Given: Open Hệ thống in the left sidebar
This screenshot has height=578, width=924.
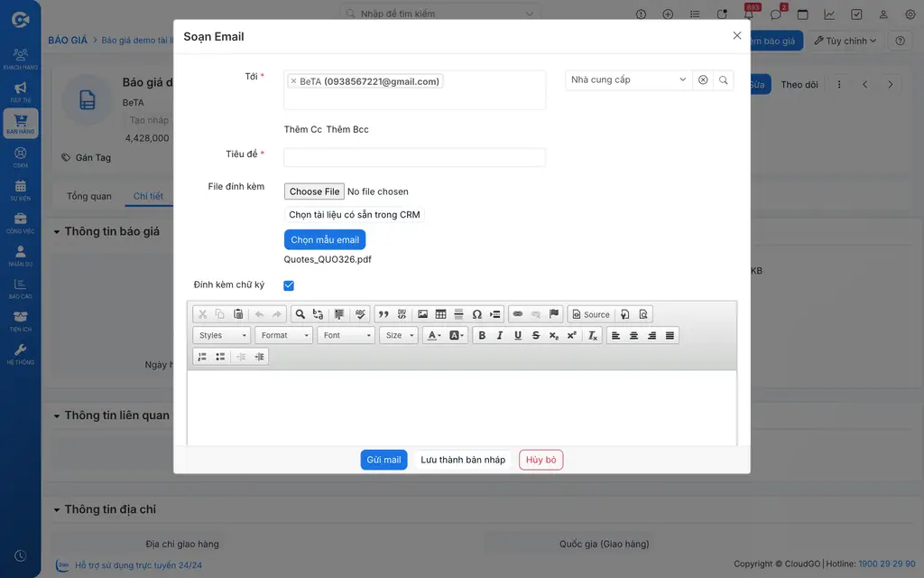Looking at the screenshot, I should click(x=21, y=354).
